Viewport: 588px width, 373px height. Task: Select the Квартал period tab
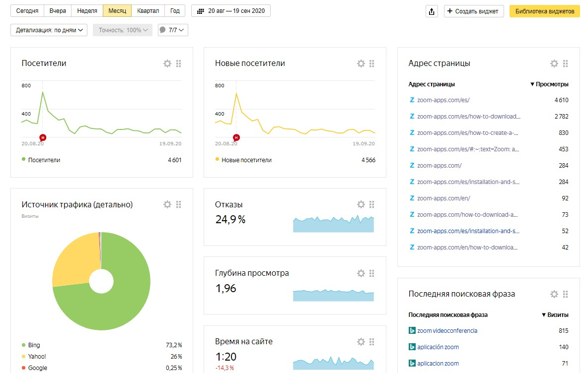click(x=148, y=11)
